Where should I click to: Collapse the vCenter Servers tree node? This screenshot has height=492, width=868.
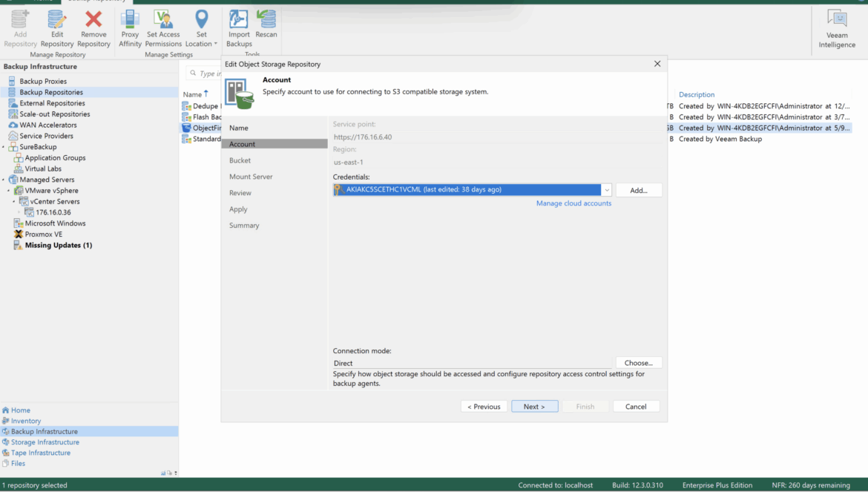(x=14, y=202)
